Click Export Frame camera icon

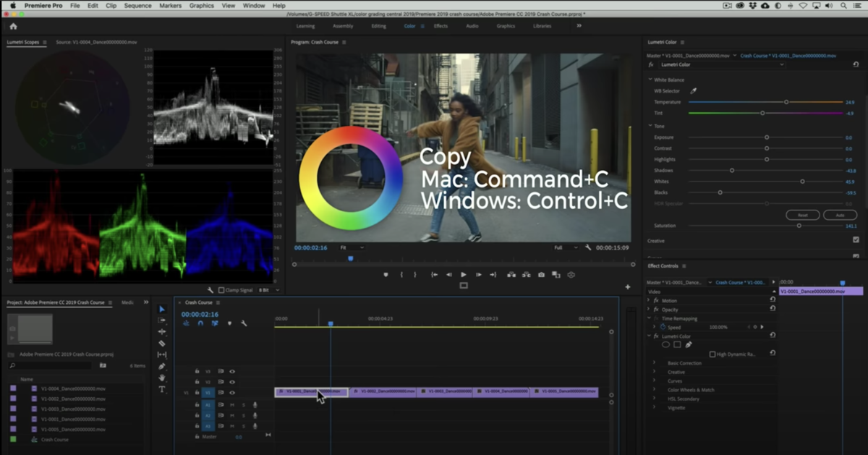point(541,275)
